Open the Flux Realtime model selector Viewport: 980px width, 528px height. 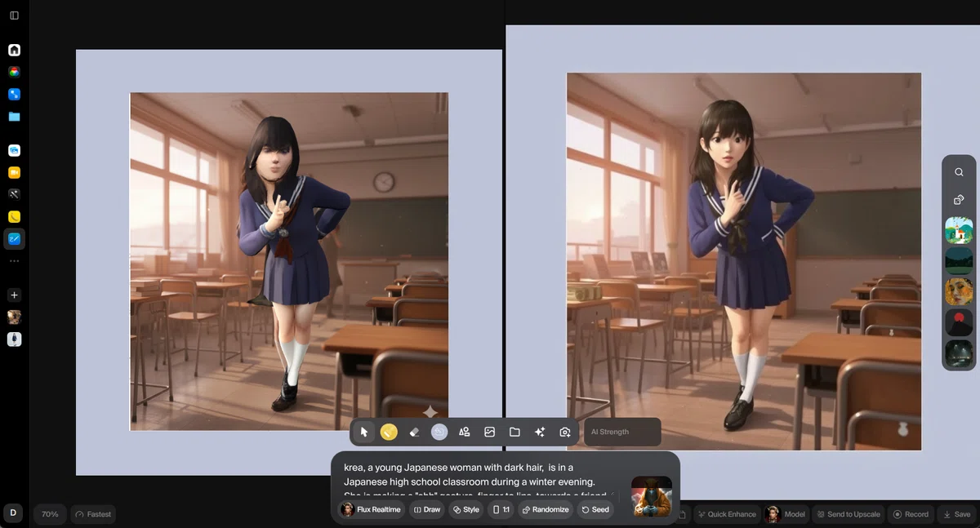pos(372,509)
